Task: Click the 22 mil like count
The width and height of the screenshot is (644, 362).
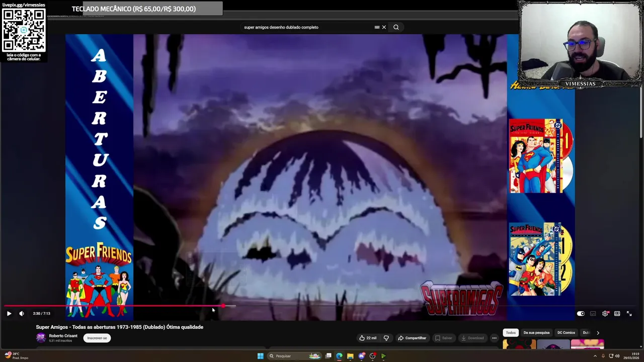Action: [371, 338]
